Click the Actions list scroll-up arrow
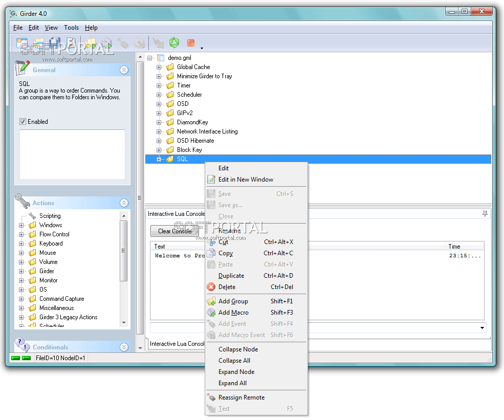 [x=124, y=215]
